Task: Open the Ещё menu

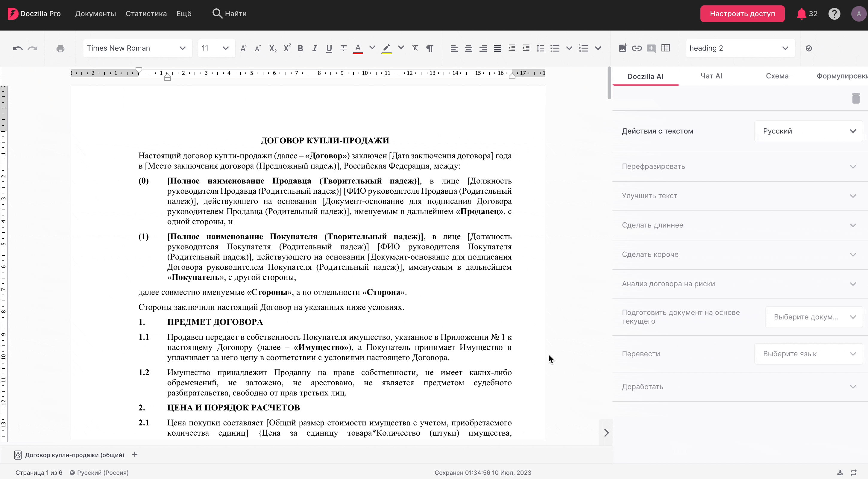Action: (184, 14)
